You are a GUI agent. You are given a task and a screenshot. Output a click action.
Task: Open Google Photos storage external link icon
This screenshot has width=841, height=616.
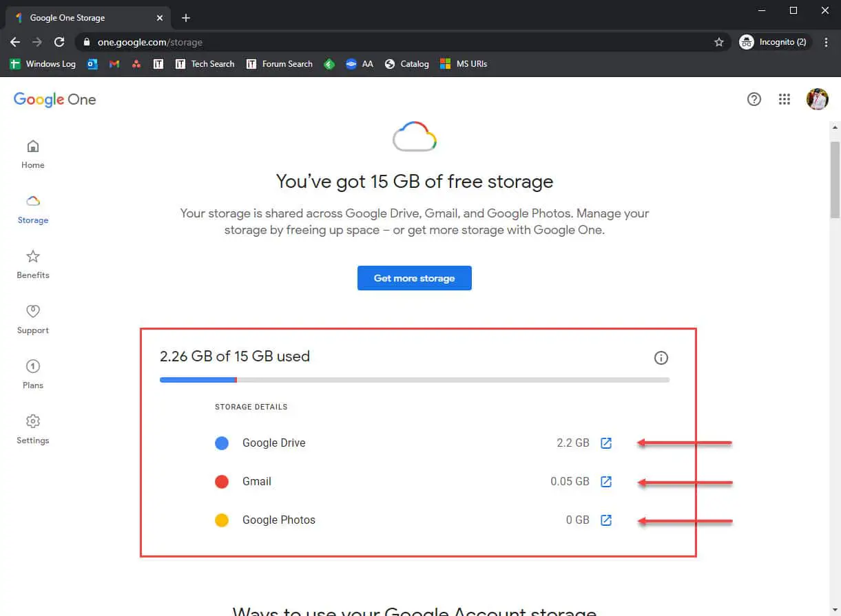click(606, 520)
